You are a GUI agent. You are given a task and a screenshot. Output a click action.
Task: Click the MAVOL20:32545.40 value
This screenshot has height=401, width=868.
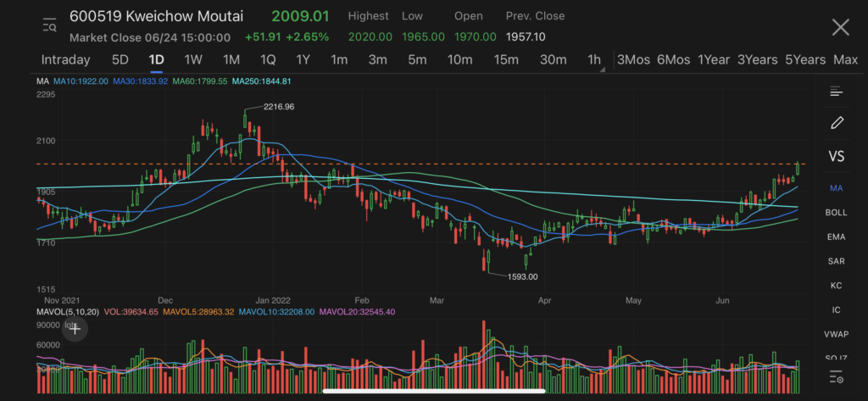357,312
